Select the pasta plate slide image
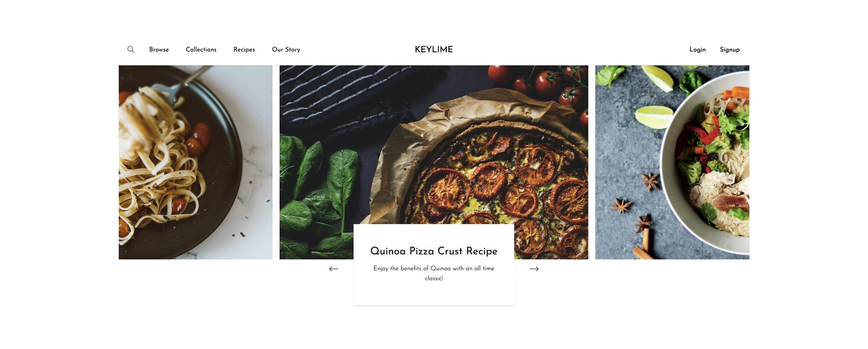Viewport: 868px width, 349px height. [x=196, y=162]
